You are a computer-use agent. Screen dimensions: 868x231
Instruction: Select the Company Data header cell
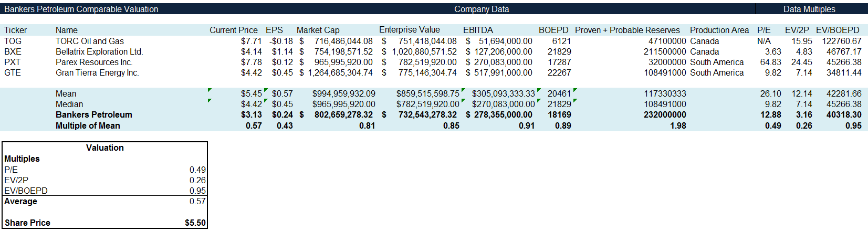481,9
